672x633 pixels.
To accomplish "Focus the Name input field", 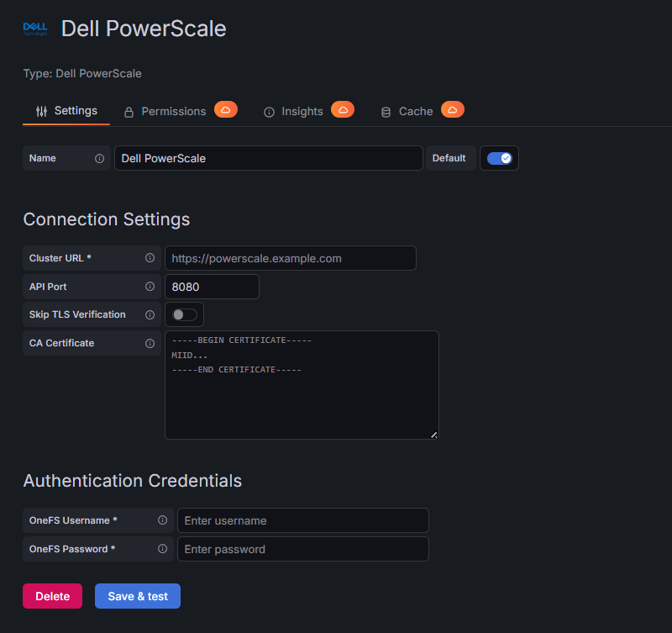I will pyautogui.click(x=269, y=158).
